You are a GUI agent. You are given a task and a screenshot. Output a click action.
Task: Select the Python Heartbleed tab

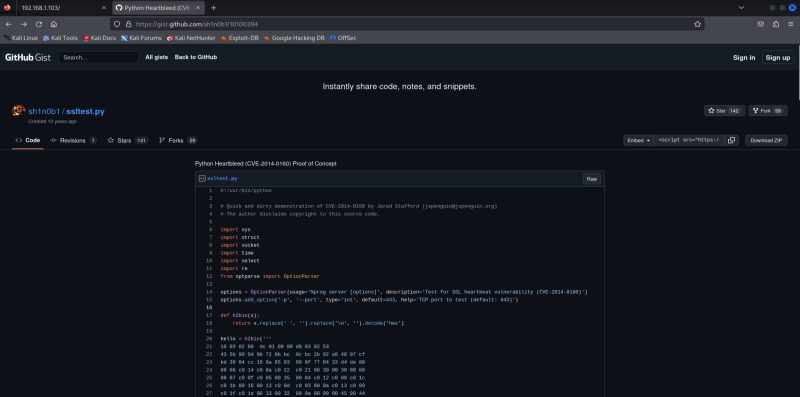coord(158,8)
